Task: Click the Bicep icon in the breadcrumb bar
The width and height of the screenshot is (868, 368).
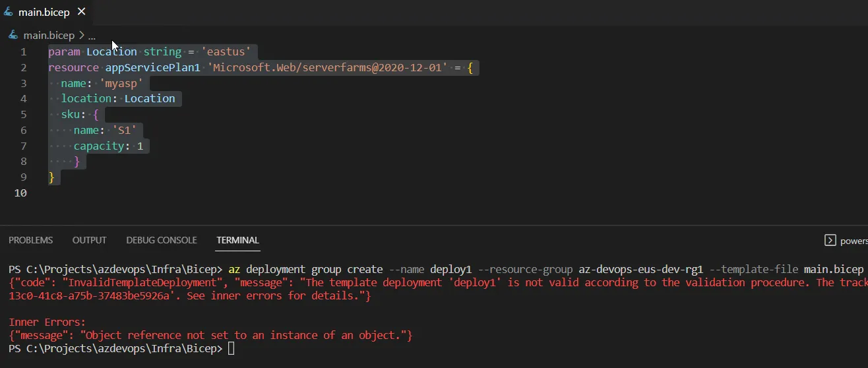Action: point(13,35)
